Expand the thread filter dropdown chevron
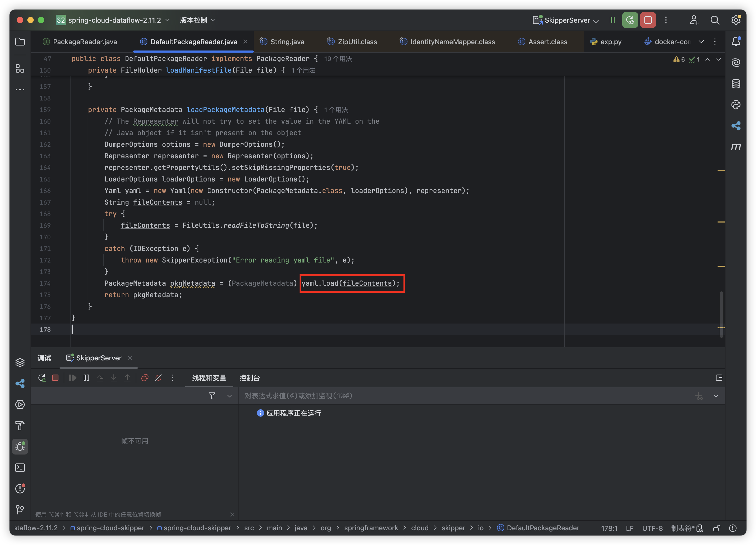Screen dimensions: 756x545 click(x=229, y=396)
